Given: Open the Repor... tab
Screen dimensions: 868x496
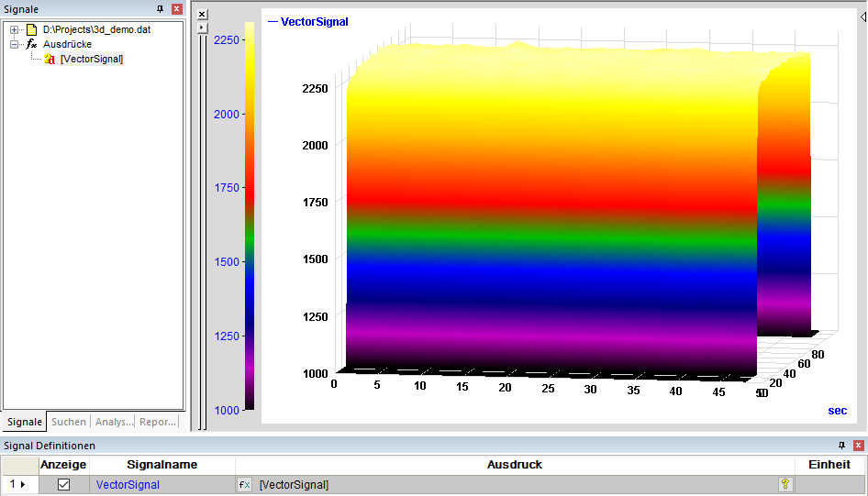Looking at the screenshot, I should click(x=158, y=422).
